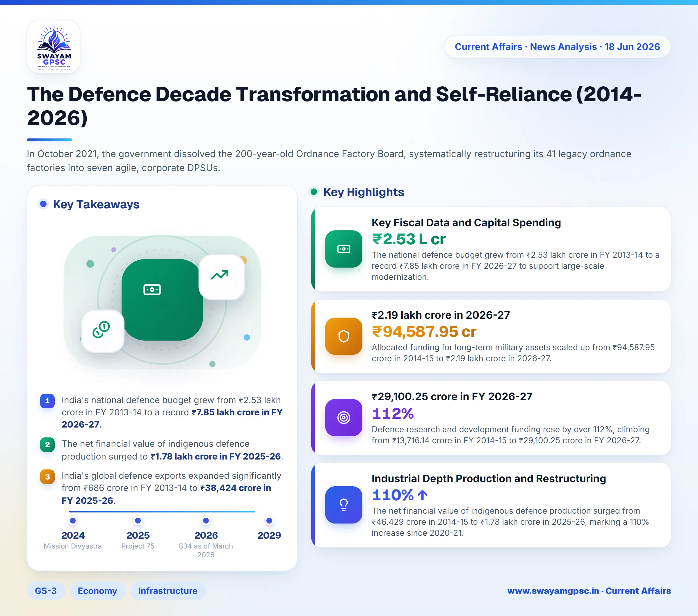Click the large green banknote illustration tile
This screenshot has height=616, width=698.
(162, 300)
